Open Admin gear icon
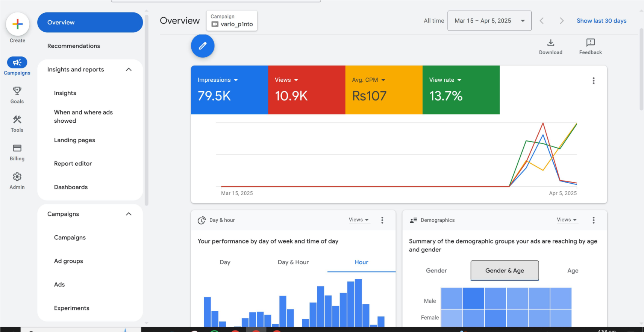Screen dimensions: 644x332 click(x=17, y=177)
